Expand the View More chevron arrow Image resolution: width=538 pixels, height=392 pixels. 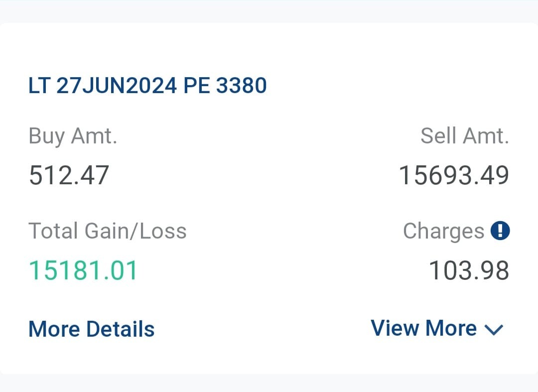tap(494, 329)
